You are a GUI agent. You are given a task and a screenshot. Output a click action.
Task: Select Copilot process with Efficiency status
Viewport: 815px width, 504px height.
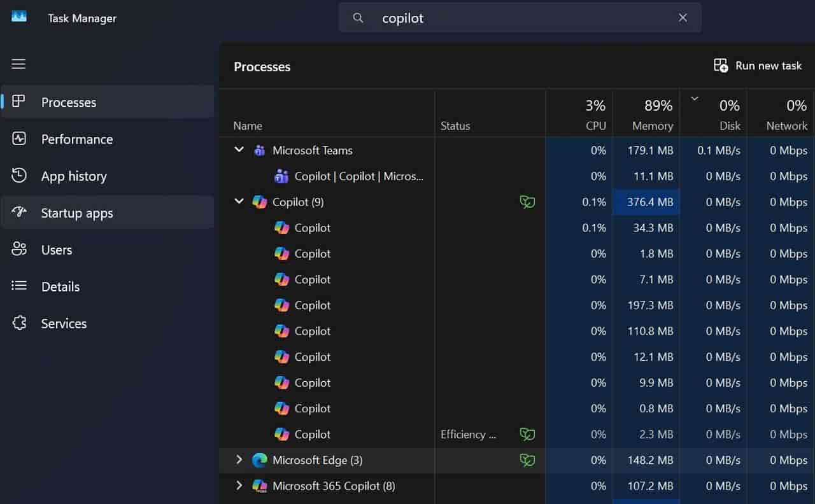click(x=517, y=434)
